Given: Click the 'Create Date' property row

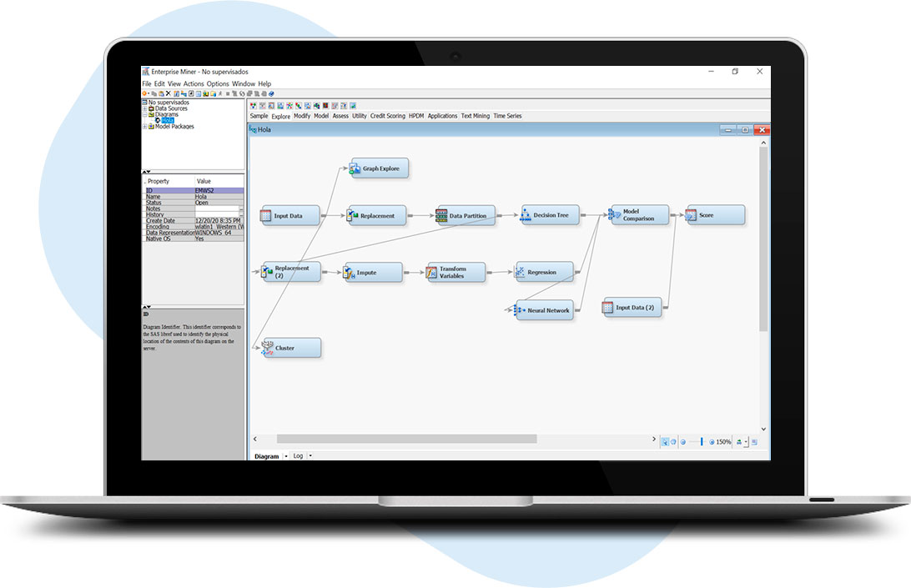Looking at the screenshot, I should pyautogui.click(x=193, y=221).
